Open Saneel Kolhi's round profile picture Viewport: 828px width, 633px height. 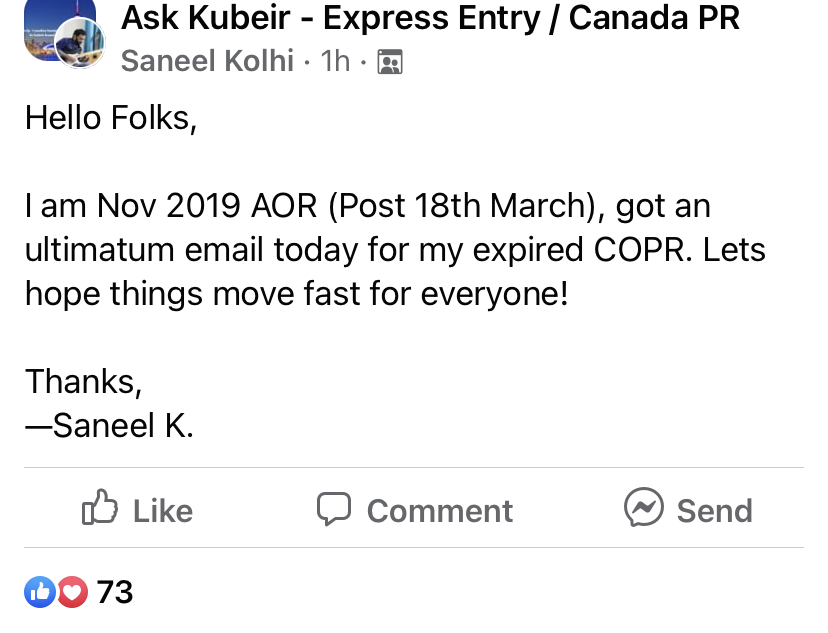pyautogui.click(x=80, y=43)
